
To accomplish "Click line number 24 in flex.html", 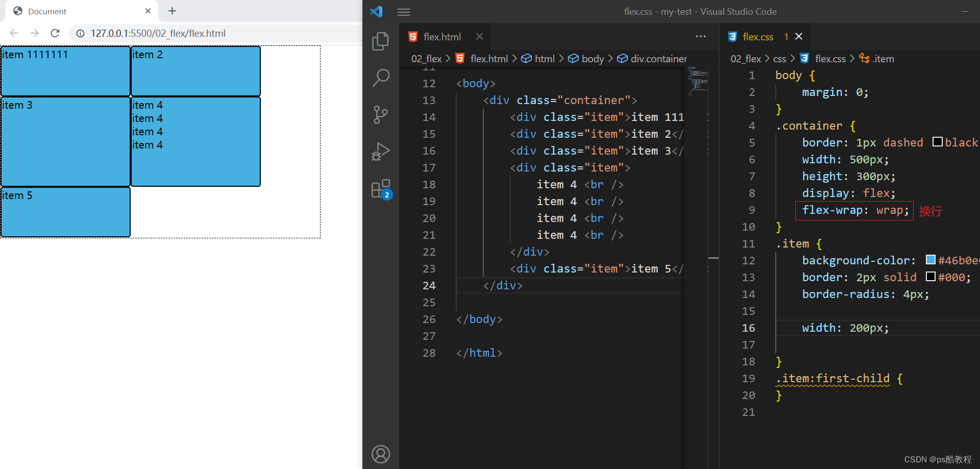I will pos(429,286).
